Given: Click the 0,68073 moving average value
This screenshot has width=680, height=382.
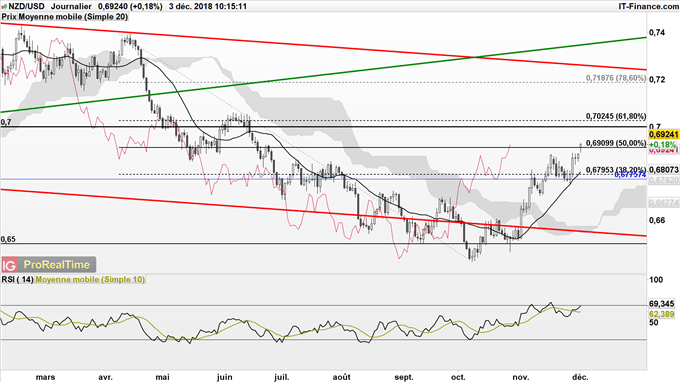Looking at the screenshot, I should 664,170.
